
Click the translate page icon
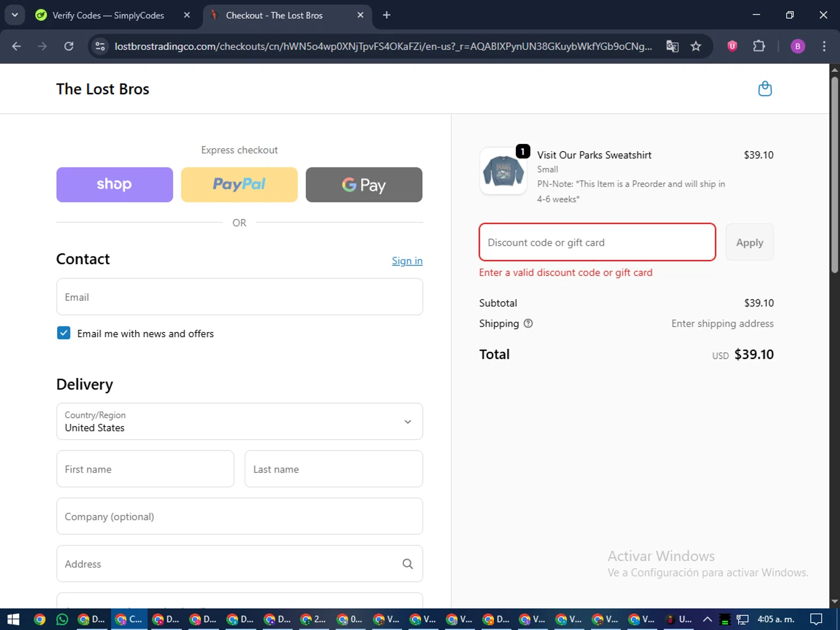click(x=672, y=46)
